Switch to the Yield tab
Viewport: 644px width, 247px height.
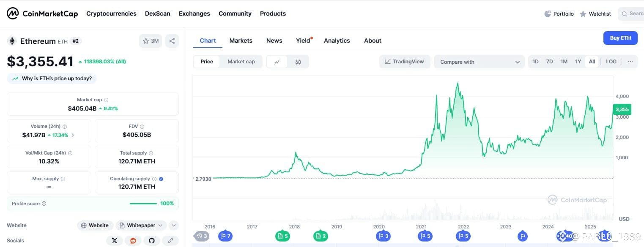(303, 41)
